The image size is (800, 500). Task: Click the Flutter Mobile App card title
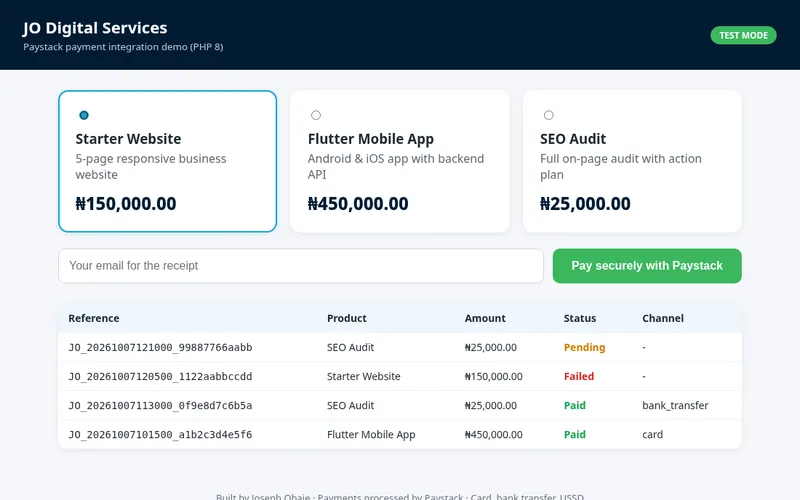(370, 139)
